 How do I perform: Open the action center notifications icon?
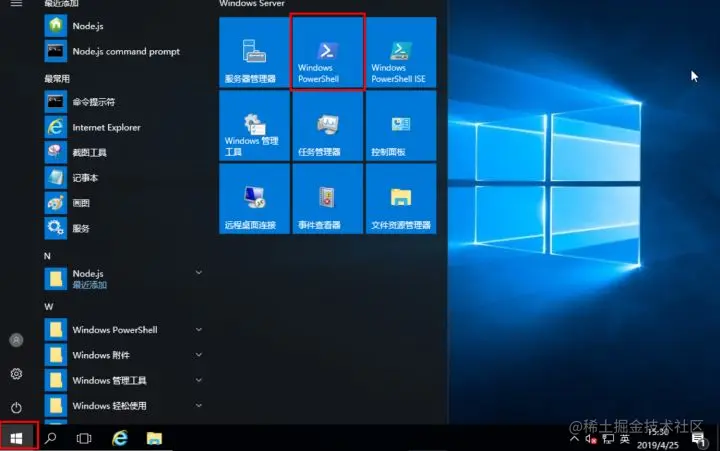[699, 440]
